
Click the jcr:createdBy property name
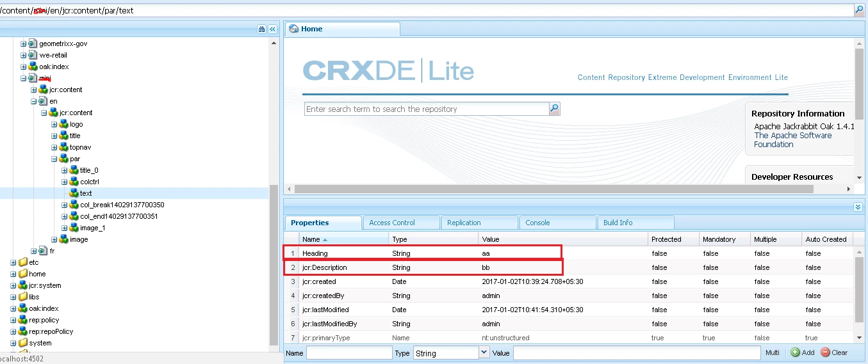322,296
